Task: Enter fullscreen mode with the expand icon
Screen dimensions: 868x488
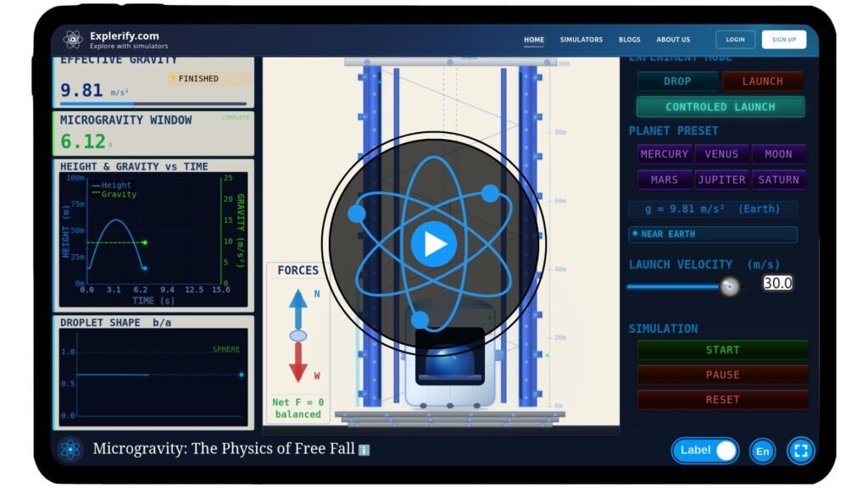Action: click(x=800, y=451)
